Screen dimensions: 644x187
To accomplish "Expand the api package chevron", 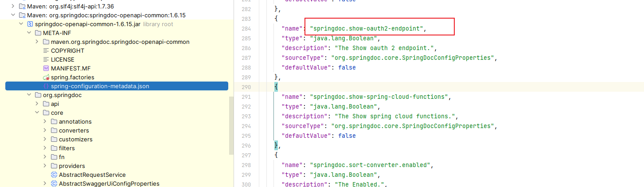I will (37, 104).
